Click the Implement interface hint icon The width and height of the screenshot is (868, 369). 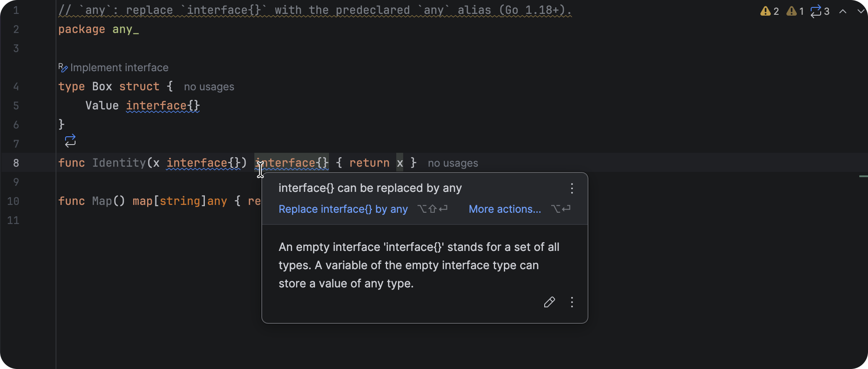(x=63, y=68)
